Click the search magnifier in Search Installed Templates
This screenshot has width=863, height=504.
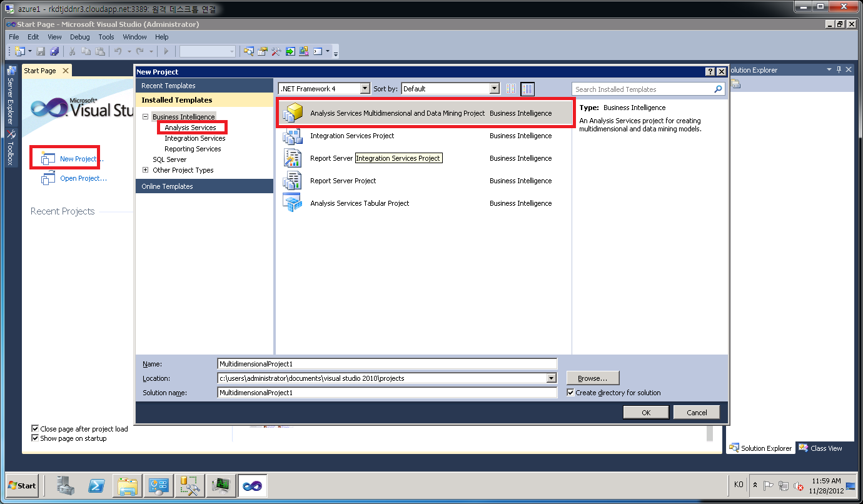tap(718, 89)
